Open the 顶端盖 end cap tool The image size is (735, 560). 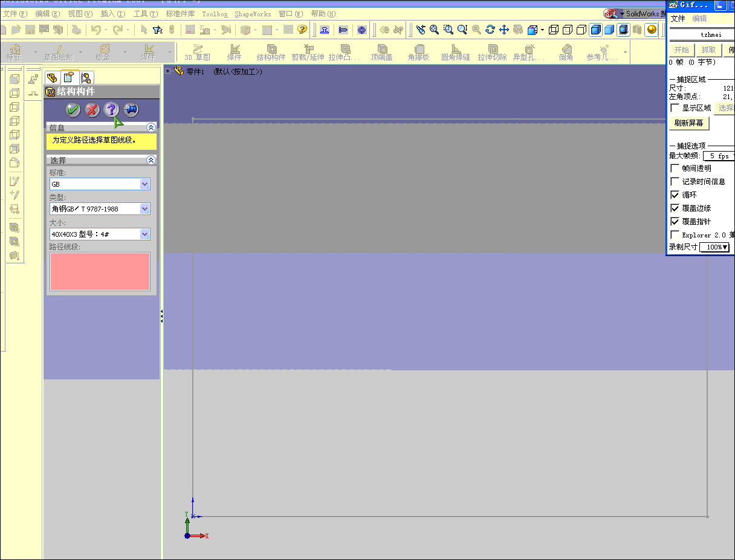coord(383,51)
